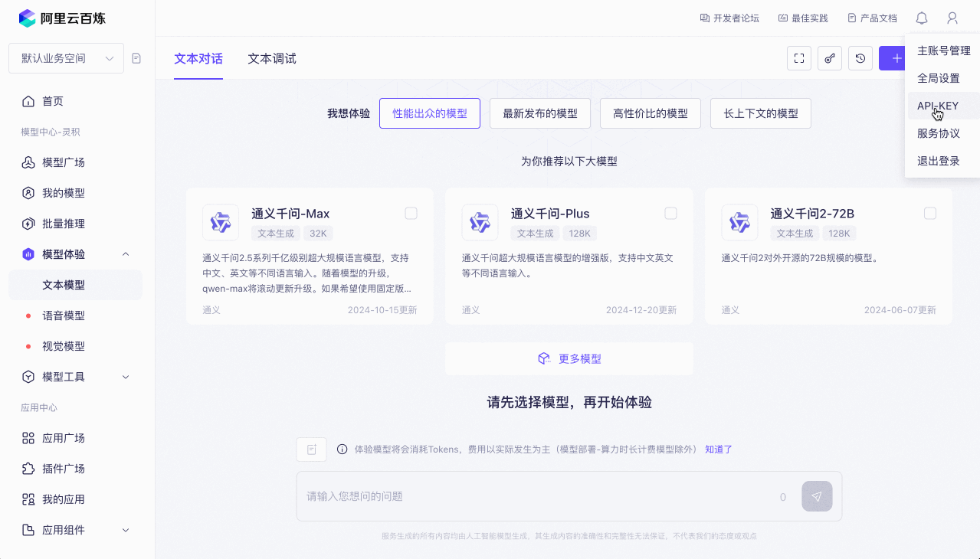The image size is (980, 559).
Task: Switch to the 文本调试 tab
Action: (x=272, y=59)
